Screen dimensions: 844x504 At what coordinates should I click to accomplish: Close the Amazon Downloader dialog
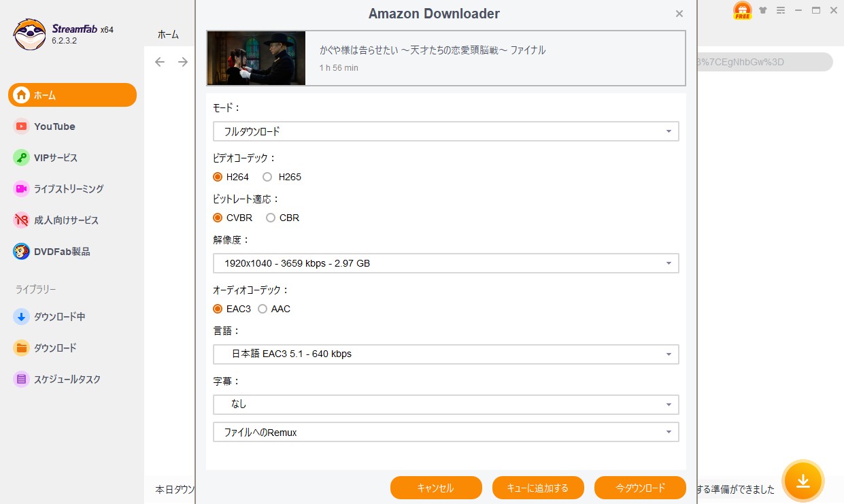click(679, 14)
